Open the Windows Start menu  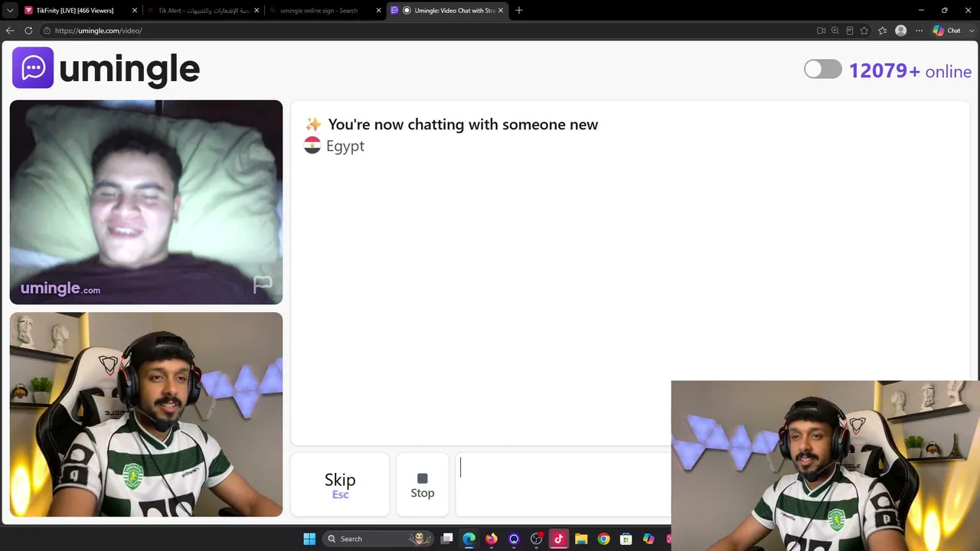[x=309, y=539]
